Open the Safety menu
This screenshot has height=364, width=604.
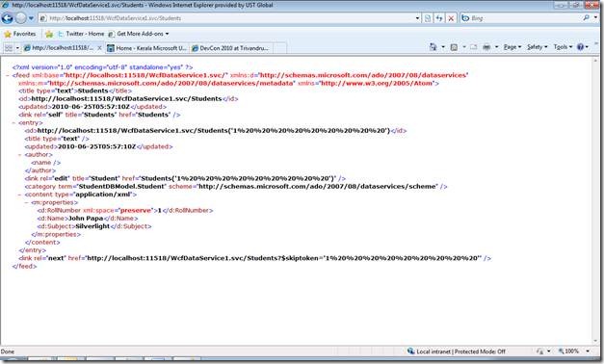[x=537, y=47]
